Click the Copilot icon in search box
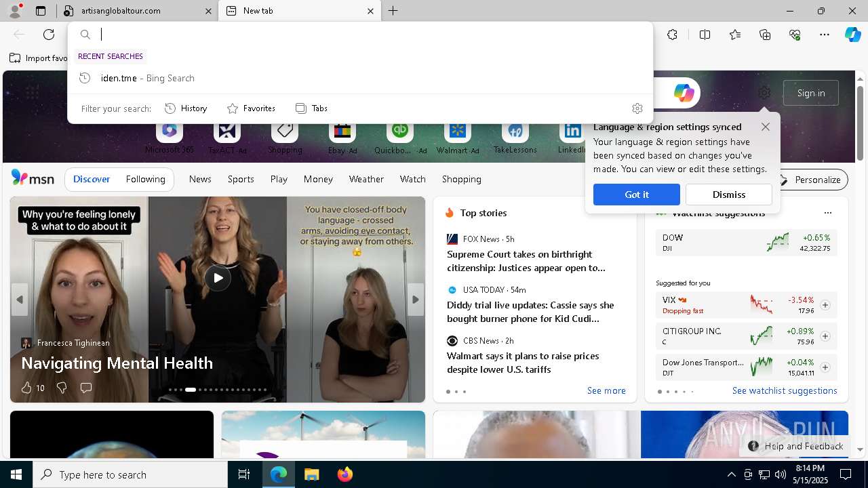 [684, 93]
